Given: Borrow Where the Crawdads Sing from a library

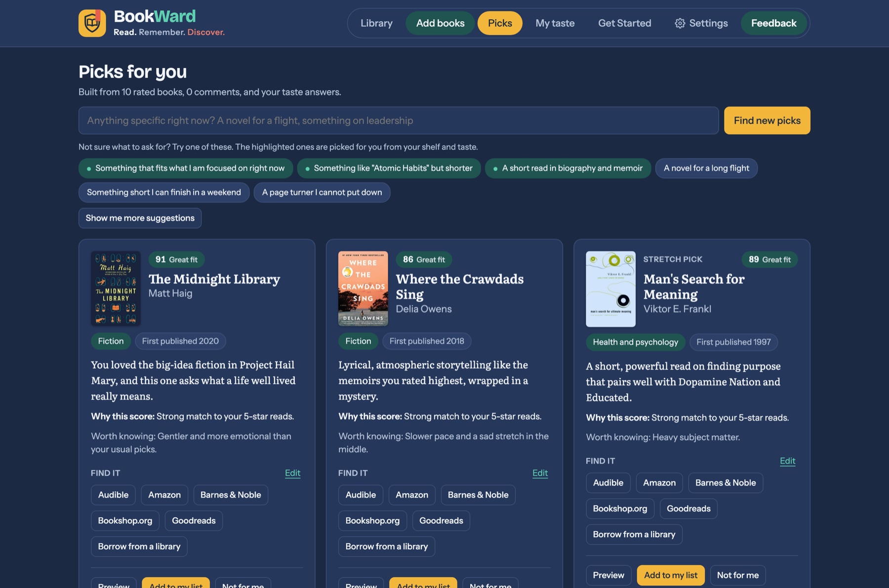Looking at the screenshot, I should pyautogui.click(x=387, y=547).
